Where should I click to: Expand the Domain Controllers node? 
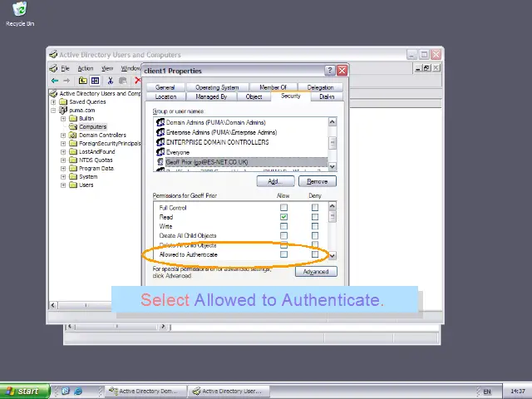click(63, 135)
